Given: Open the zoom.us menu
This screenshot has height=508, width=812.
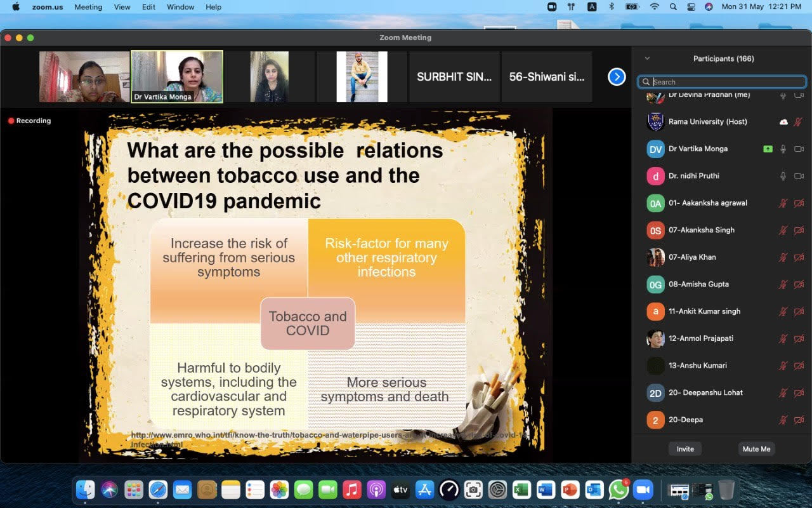Looking at the screenshot, I should pyautogui.click(x=47, y=7).
